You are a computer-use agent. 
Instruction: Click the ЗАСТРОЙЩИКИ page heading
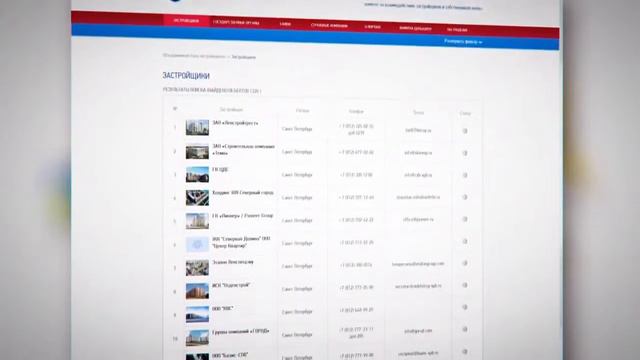coord(186,76)
